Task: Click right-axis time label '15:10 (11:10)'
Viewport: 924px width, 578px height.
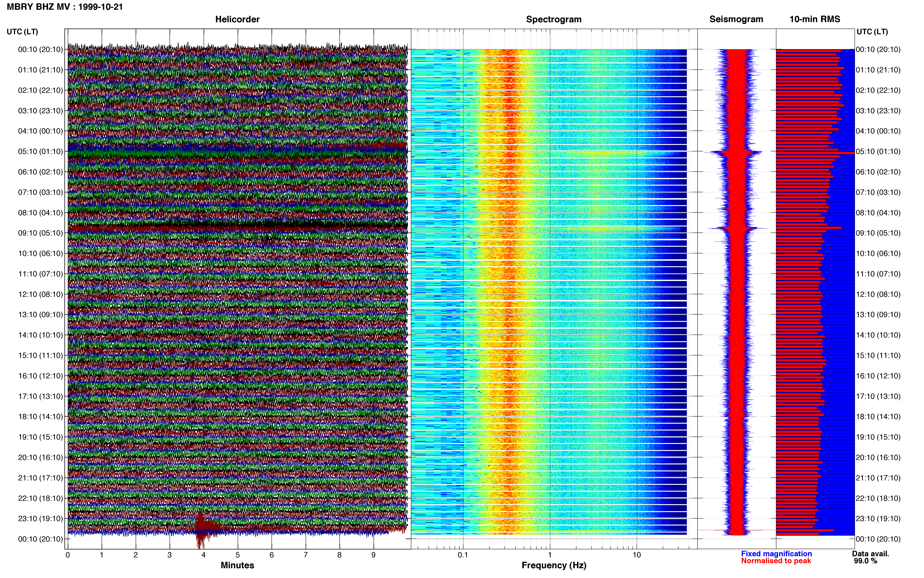Action: (878, 356)
